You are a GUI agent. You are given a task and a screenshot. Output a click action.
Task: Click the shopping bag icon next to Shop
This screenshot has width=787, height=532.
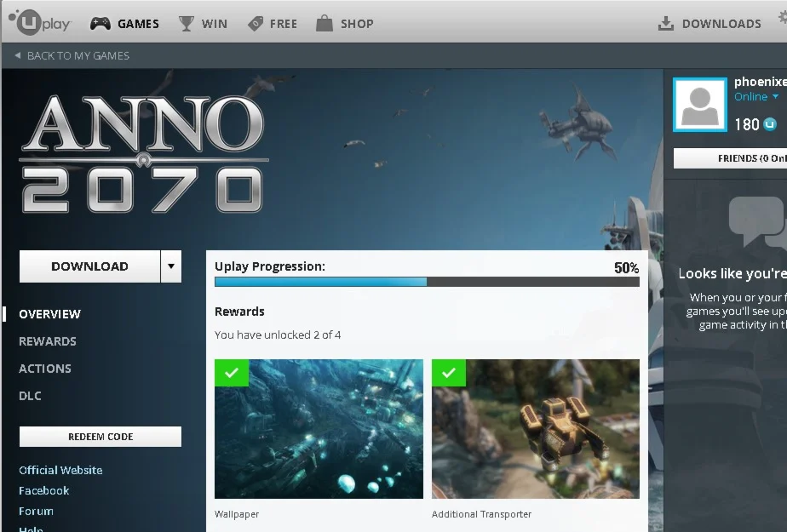pos(325,23)
